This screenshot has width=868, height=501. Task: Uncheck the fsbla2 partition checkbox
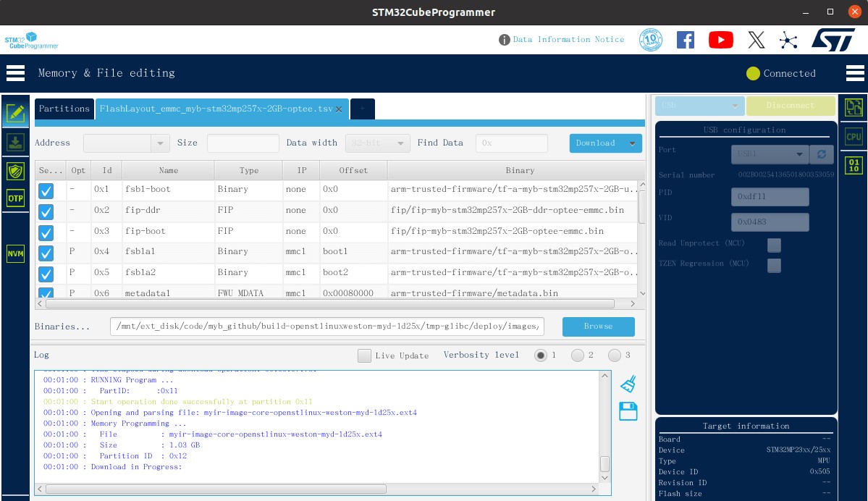tap(46, 274)
